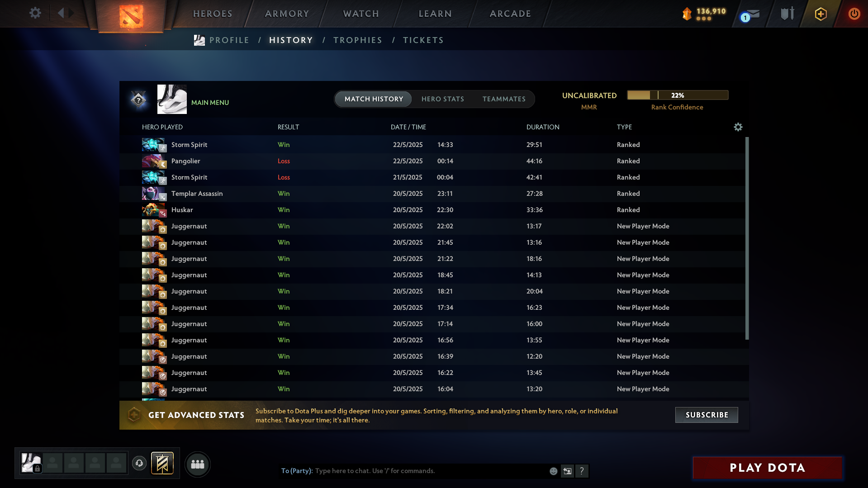
Task: Open the WATCH menu
Action: click(361, 14)
